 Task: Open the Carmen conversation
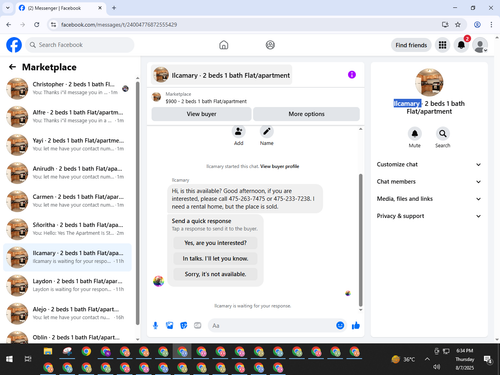pyautogui.click(x=67, y=201)
